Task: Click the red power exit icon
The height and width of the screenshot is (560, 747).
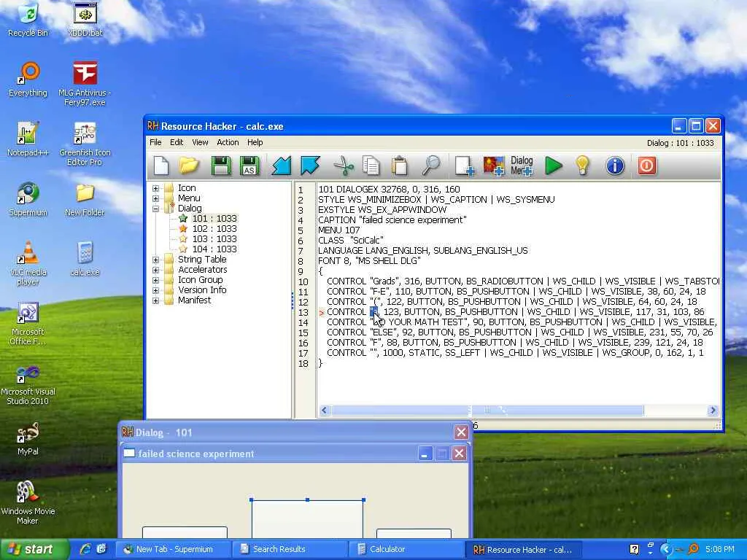Action: (x=646, y=166)
